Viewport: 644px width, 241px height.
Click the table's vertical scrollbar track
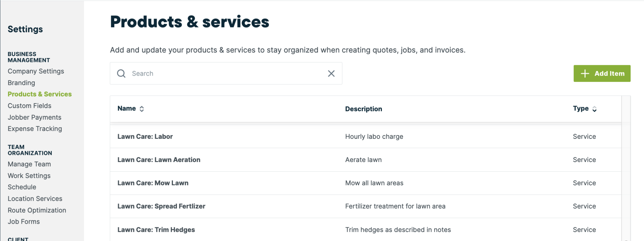[x=626, y=179]
